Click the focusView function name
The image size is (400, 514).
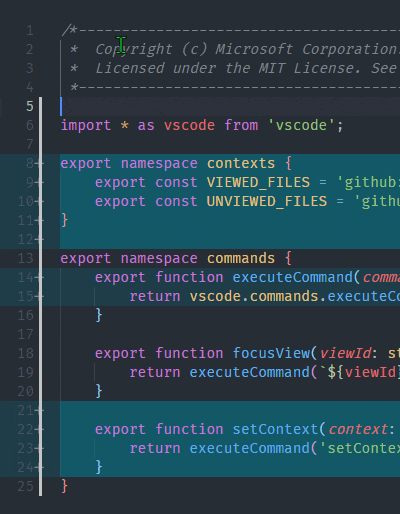(x=271, y=353)
